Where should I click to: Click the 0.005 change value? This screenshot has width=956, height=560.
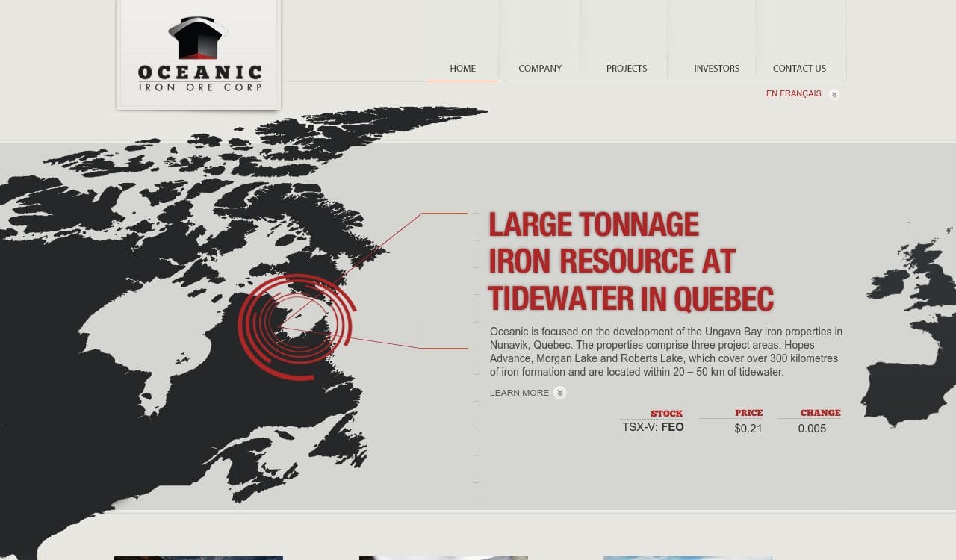[812, 428]
